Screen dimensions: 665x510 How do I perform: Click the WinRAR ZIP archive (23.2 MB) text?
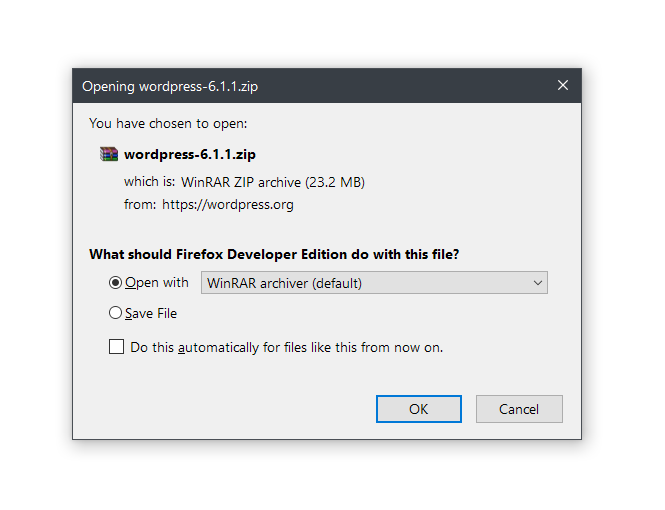(x=273, y=182)
